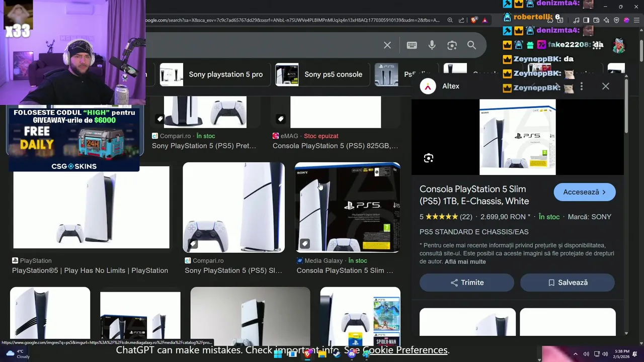Open the PS5 box preview image in Altex panel
Screen dimensions: 644x362
pyautogui.click(x=517, y=137)
